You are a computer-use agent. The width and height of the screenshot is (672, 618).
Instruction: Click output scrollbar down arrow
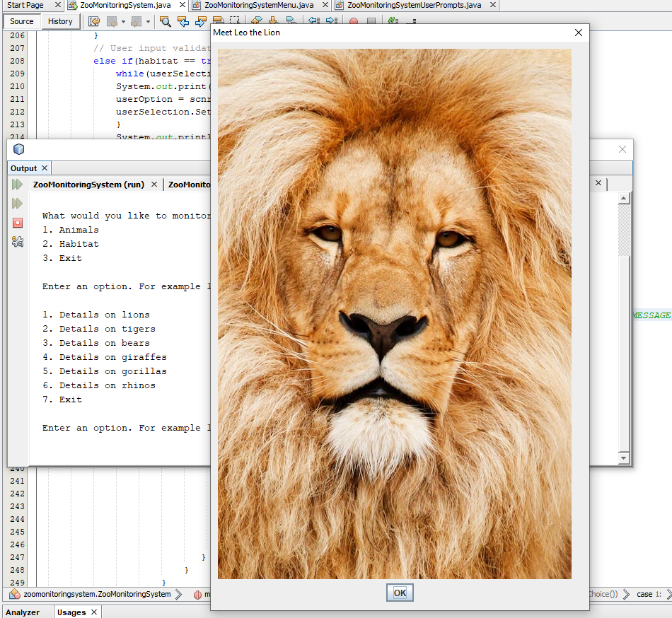tap(624, 457)
